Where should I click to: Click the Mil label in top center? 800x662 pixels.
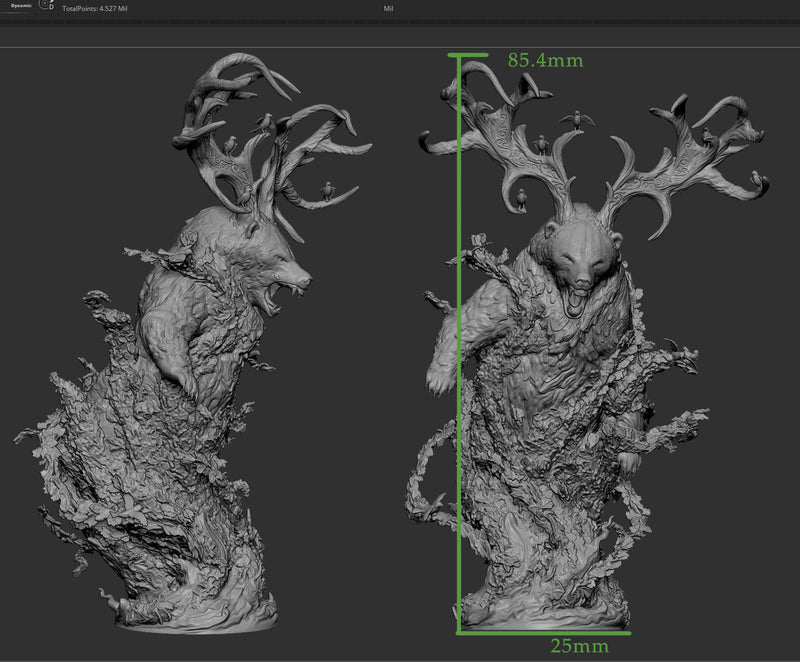389,8
